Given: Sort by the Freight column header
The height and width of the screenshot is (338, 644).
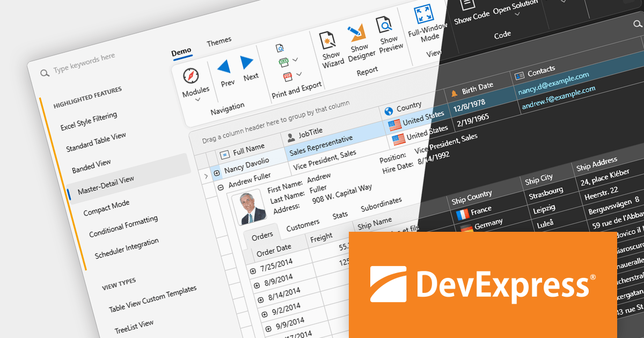Looking at the screenshot, I should pos(321,239).
